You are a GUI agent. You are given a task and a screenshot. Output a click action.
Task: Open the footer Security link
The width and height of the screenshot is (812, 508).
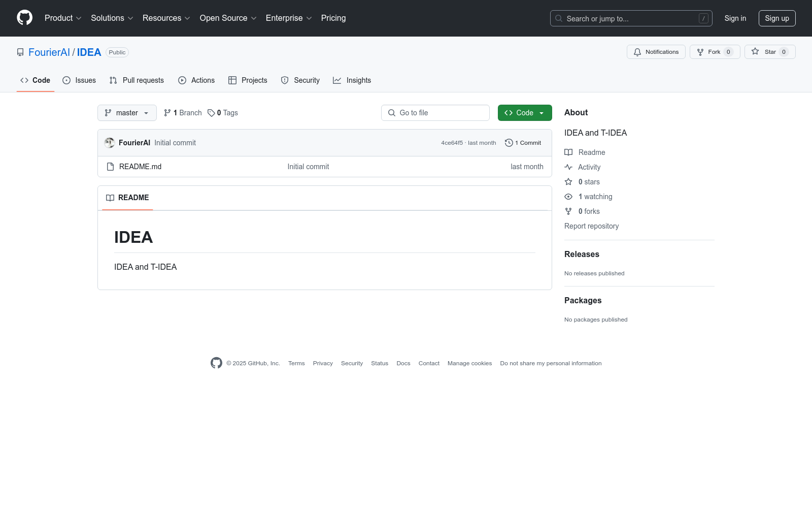tap(352, 363)
